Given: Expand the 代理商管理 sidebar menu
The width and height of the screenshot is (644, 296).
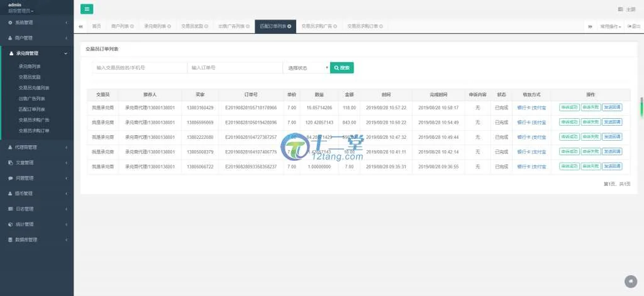Looking at the screenshot, I should click(x=36, y=147).
